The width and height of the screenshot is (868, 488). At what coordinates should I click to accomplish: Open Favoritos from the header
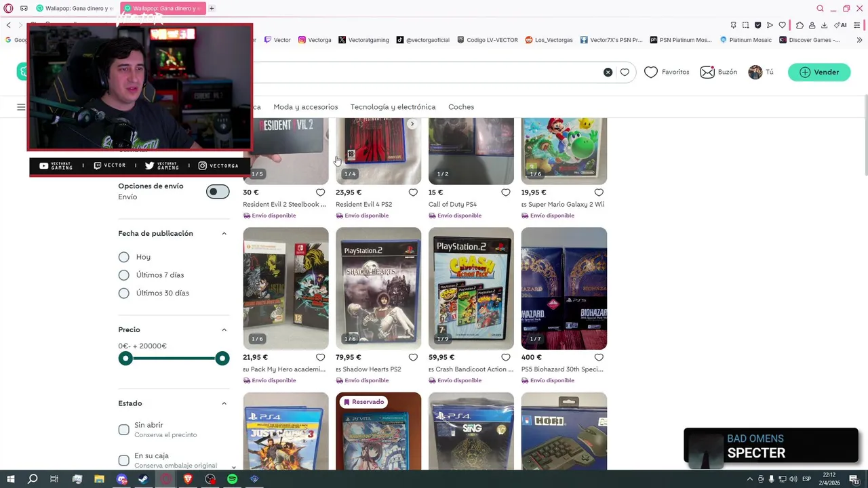(x=667, y=72)
